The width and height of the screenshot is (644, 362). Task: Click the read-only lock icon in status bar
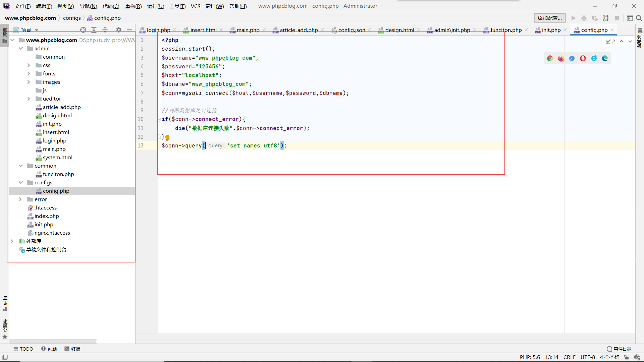(x=626, y=357)
